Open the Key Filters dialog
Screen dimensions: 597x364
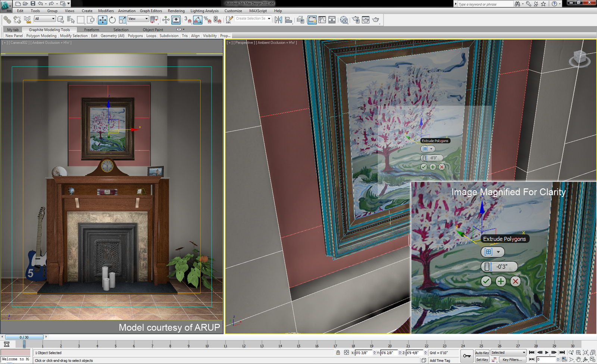pyautogui.click(x=512, y=360)
